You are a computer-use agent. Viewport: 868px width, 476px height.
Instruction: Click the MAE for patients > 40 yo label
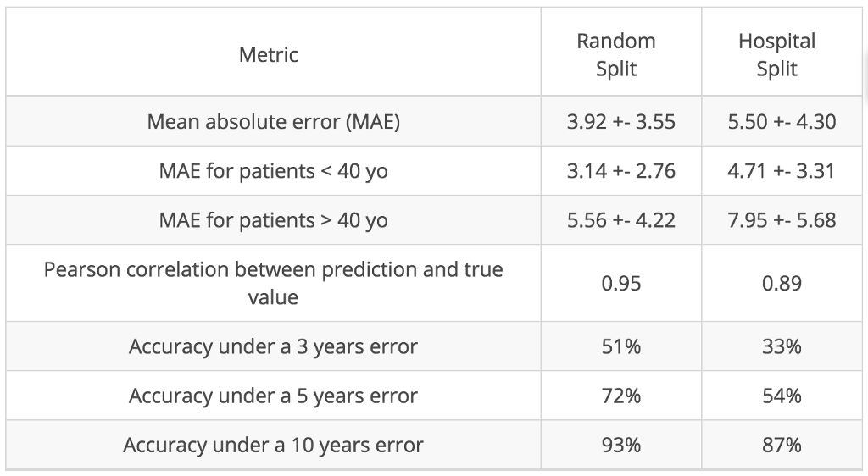(273, 220)
